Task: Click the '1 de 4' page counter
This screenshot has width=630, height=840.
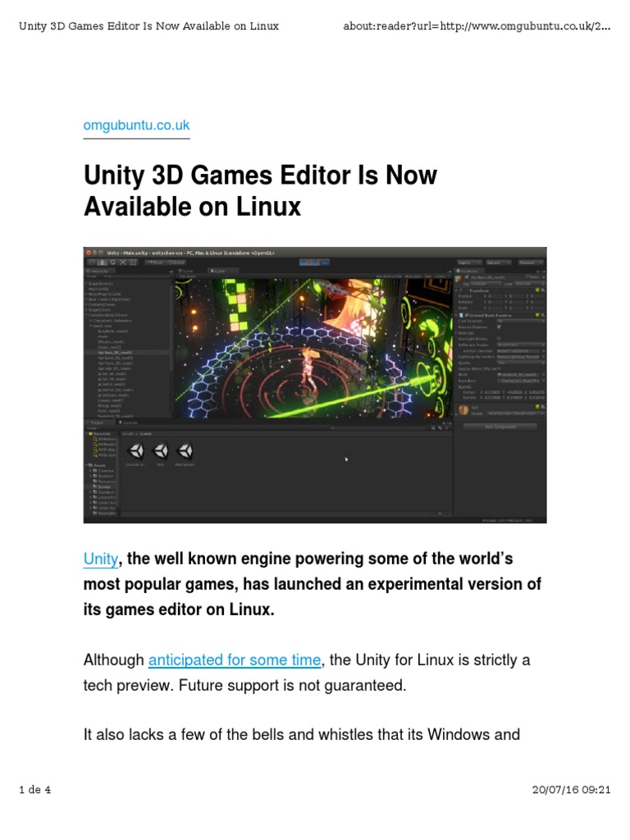Action: click(34, 789)
